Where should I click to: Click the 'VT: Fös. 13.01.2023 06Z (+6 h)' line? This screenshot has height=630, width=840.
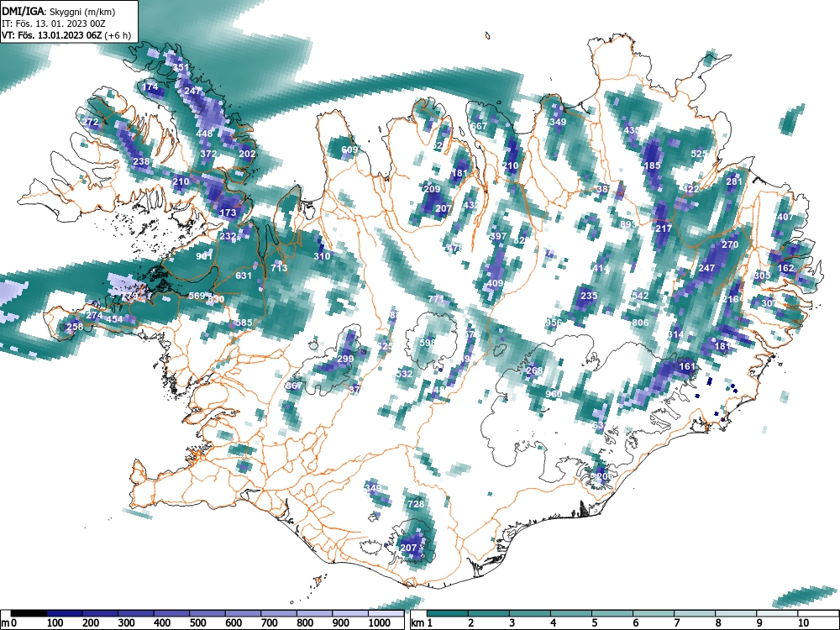pos(66,35)
